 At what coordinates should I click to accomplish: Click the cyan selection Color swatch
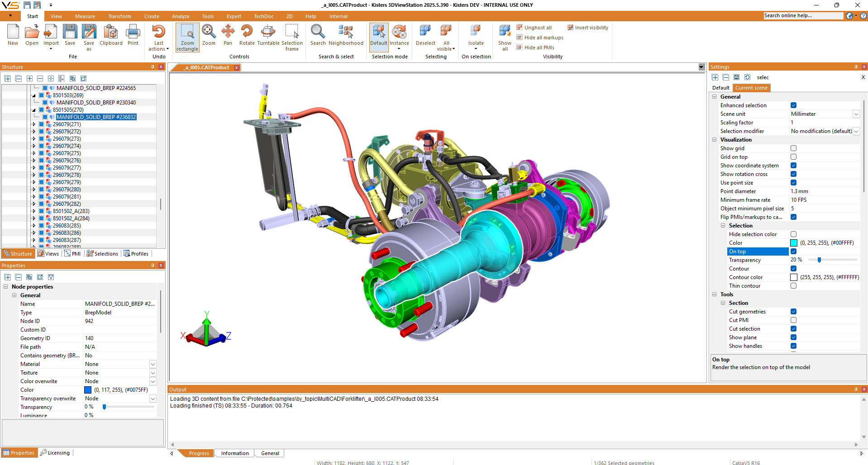[x=794, y=243]
